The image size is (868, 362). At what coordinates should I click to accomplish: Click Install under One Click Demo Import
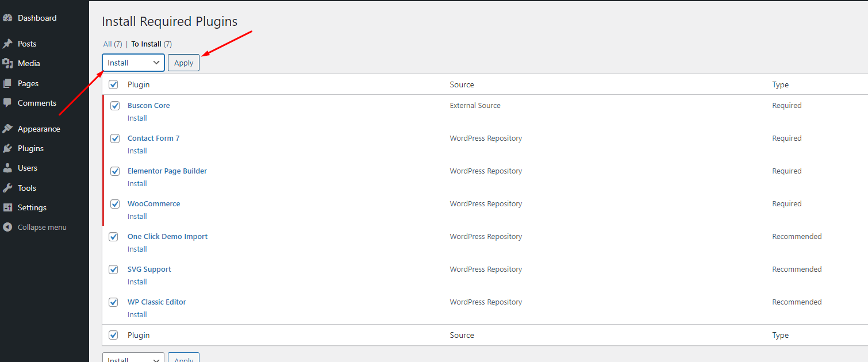(137, 249)
